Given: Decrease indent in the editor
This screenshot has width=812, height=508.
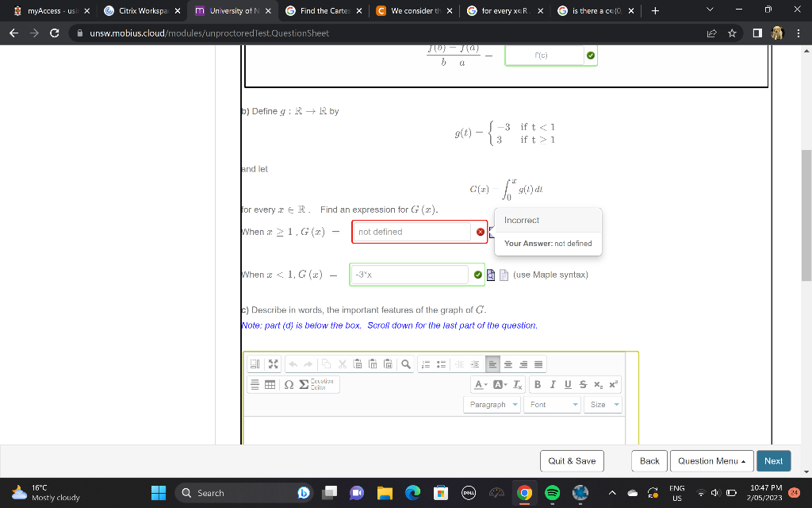Looking at the screenshot, I should click(459, 364).
